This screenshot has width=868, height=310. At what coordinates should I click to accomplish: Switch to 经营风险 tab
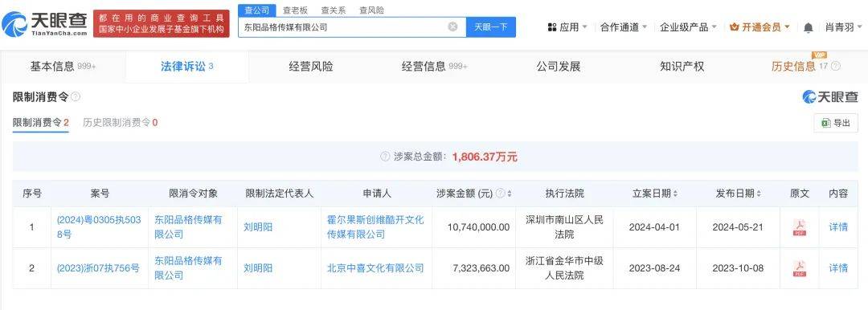(310, 67)
